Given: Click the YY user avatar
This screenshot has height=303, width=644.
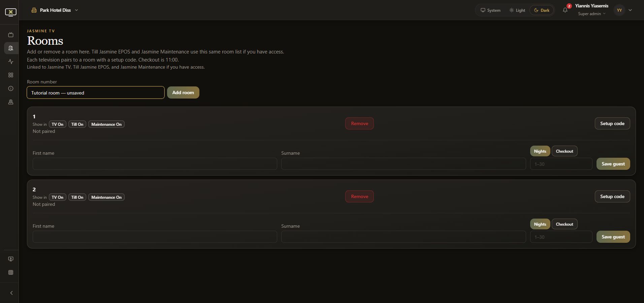Looking at the screenshot, I should tap(619, 10).
